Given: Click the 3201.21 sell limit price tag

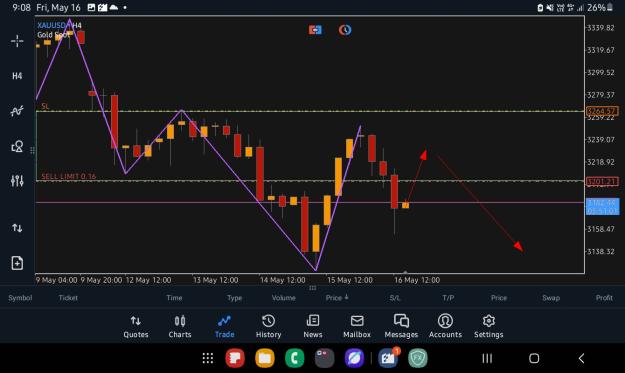Looking at the screenshot, I should [602, 182].
